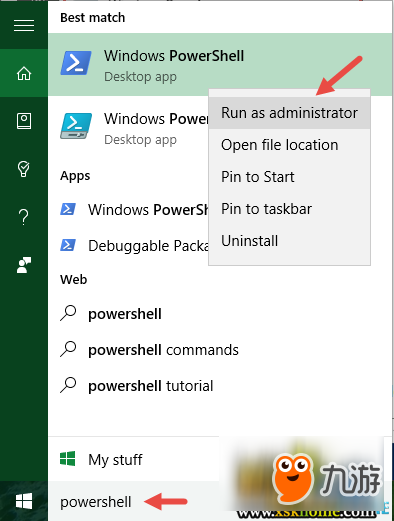Click the search icon beside 'powershell commands'

coord(68,349)
